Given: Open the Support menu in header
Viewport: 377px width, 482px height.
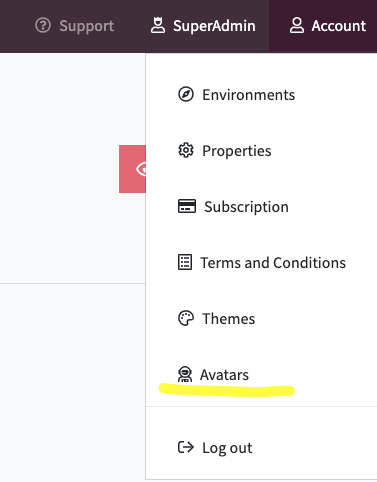Looking at the screenshot, I should point(75,26).
